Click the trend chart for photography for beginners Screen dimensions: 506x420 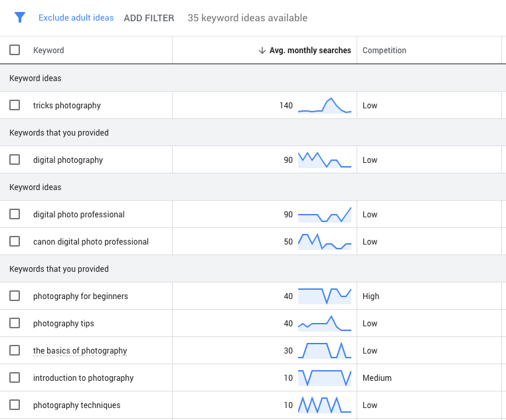pyautogui.click(x=325, y=296)
